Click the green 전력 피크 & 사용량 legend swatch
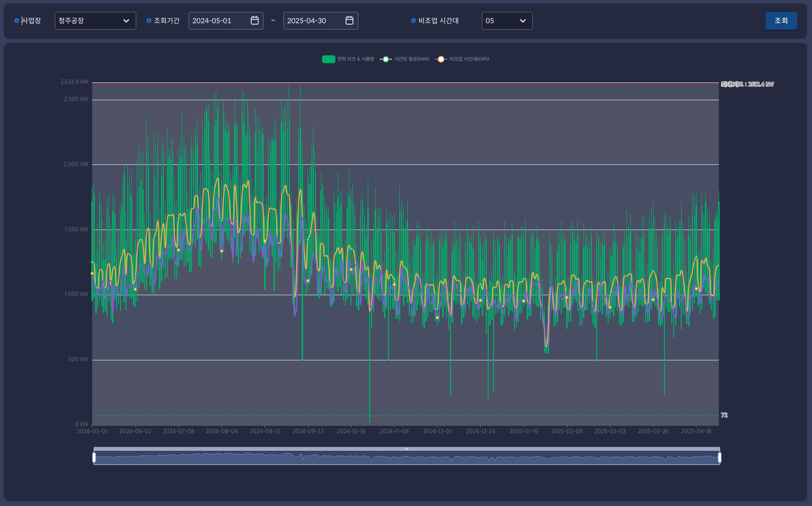This screenshot has height=506, width=812. [x=328, y=59]
